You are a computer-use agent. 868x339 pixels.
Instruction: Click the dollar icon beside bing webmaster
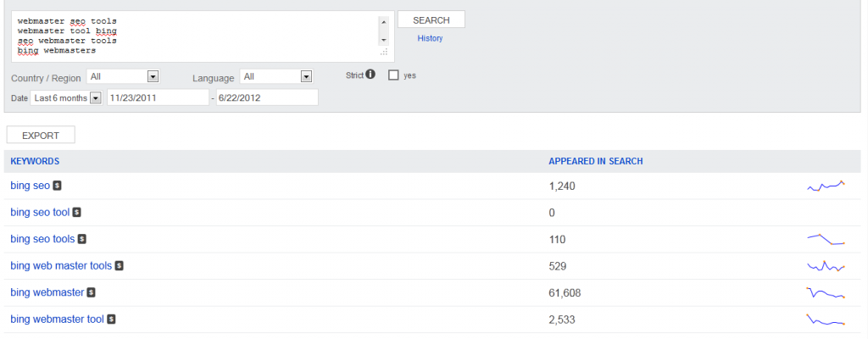coord(92,292)
